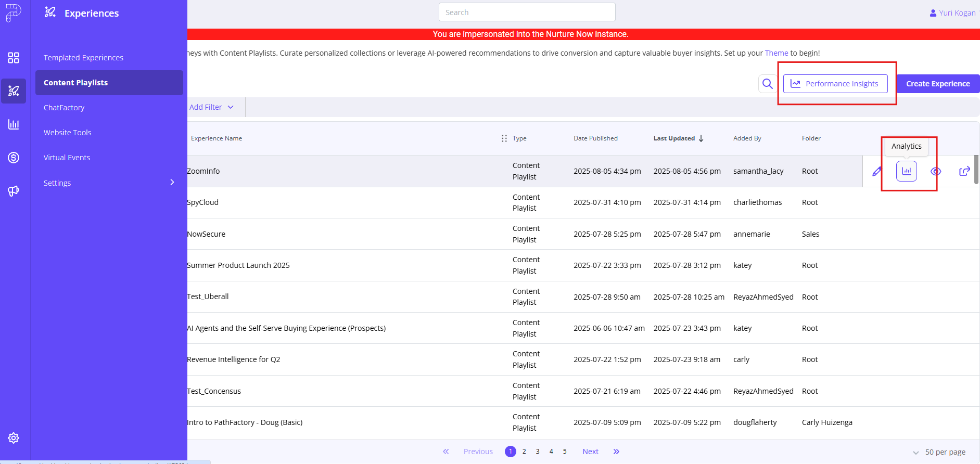Click the Date Published column header
This screenshot has width=980, height=464.
point(595,138)
